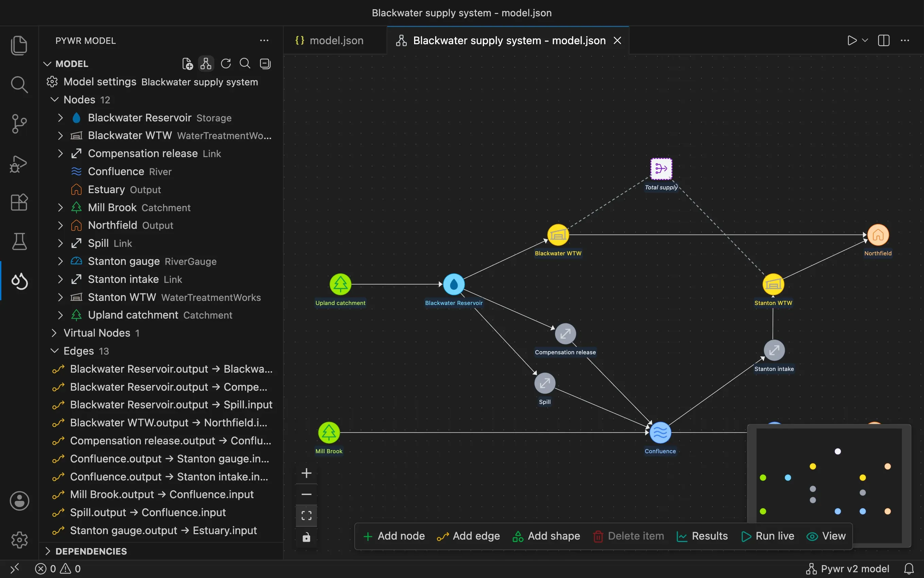The width and height of the screenshot is (924, 578).
Task: Open the Extensions view
Action: [19, 202]
